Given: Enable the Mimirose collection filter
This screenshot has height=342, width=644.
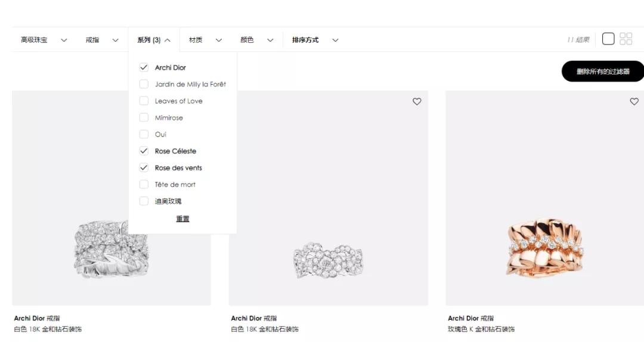Looking at the screenshot, I should tap(144, 118).
